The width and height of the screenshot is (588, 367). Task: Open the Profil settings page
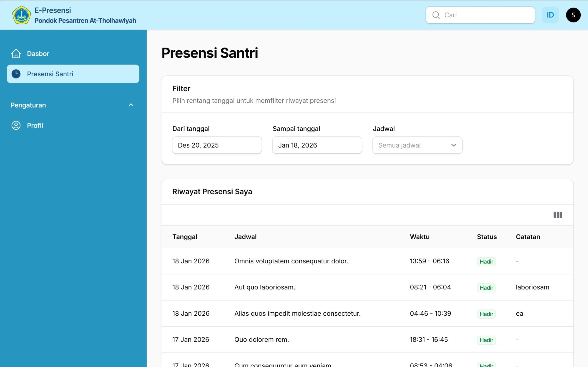[35, 125]
